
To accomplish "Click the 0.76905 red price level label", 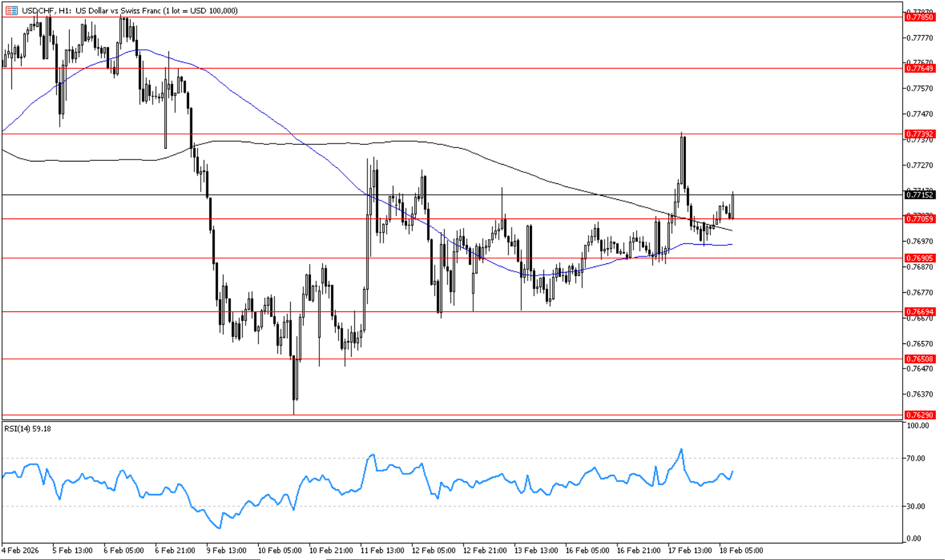I will click(919, 258).
